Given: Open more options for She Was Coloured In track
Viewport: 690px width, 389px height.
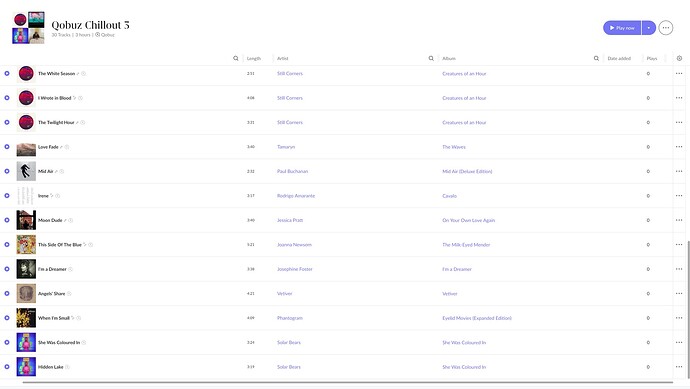Looking at the screenshot, I should tap(679, 342).
